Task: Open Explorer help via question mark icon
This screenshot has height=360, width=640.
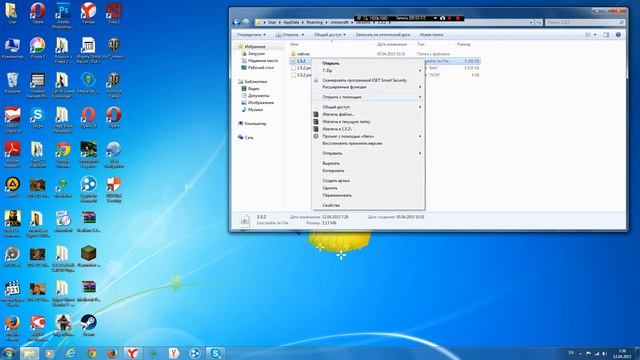Action: tap(618, 35)
